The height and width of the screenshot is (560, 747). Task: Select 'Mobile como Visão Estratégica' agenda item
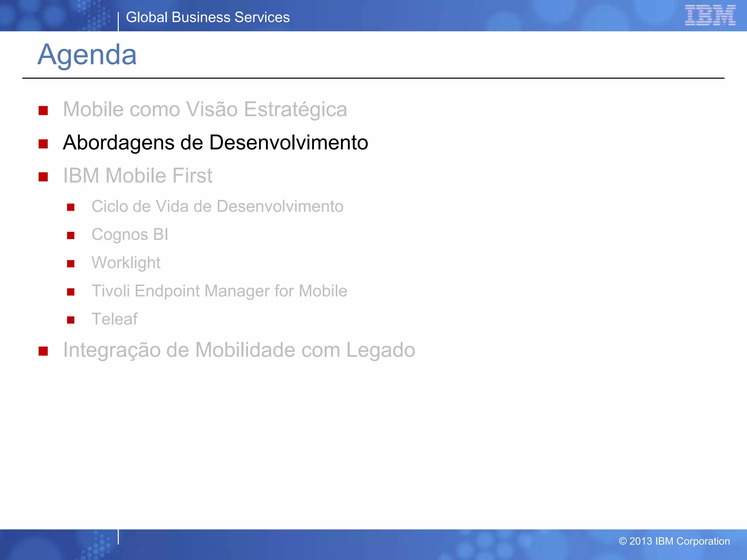(205, 109)
